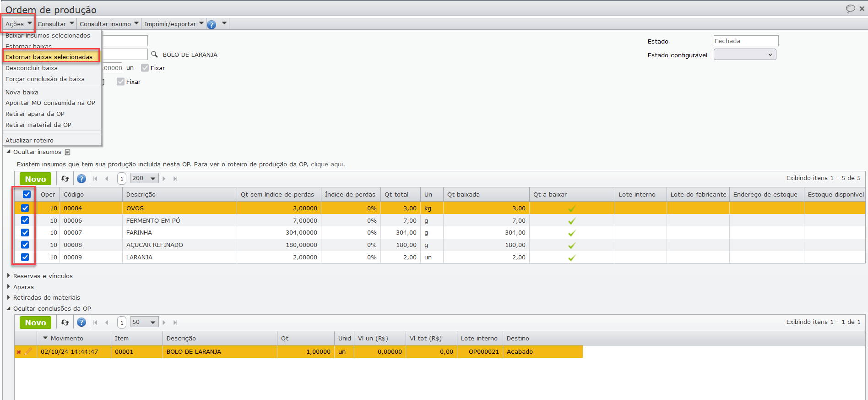Open the Consultar menu
This screenshot has height=400, width=868.
(x=56, y=24)
